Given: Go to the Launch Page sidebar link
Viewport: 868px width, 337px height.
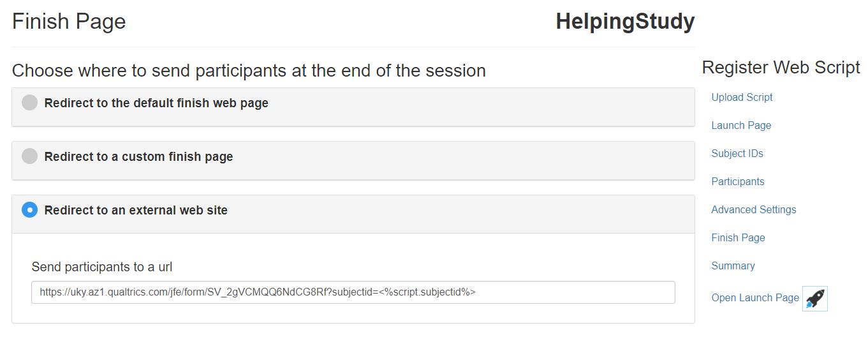Looking at the screenshot, I should coord(741,125).
